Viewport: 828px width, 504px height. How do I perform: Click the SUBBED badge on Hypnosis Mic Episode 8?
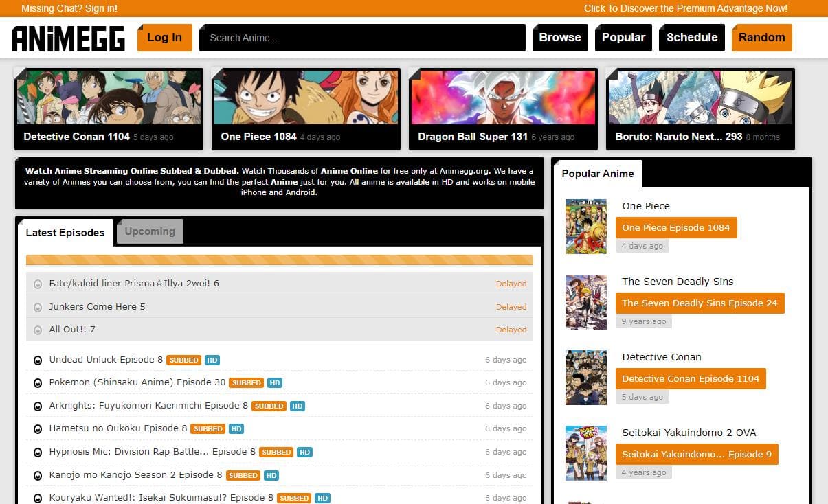point(276,452)
